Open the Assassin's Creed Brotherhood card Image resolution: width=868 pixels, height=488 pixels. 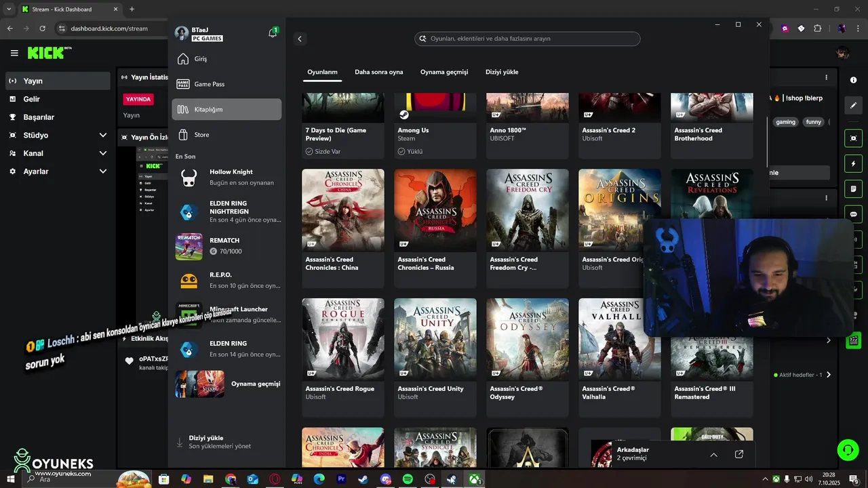click(712, 126)
